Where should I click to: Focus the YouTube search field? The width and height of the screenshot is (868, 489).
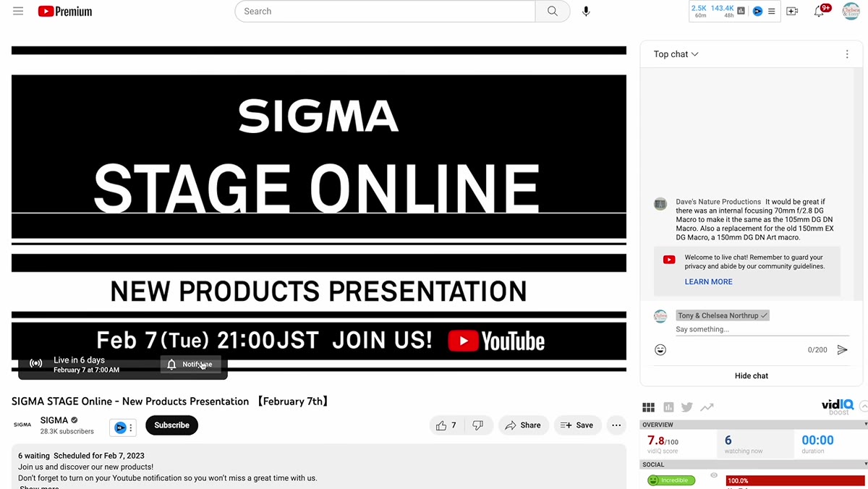385,12
